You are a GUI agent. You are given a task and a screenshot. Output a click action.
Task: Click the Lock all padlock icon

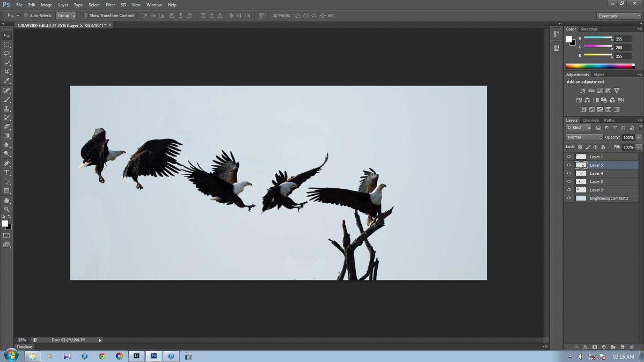click(603, 147)
